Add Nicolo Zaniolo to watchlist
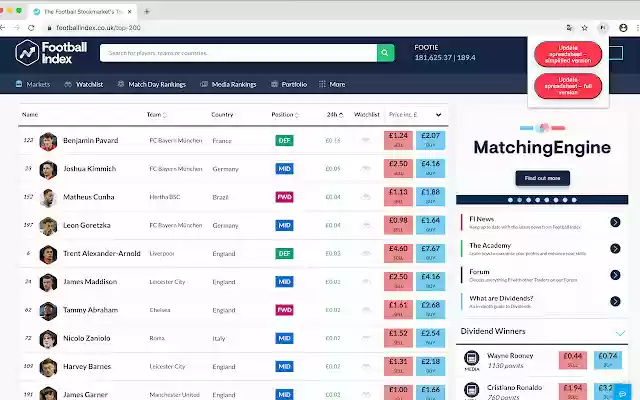The width and height of the screenshot is (640, 400). click(x=366, y=338)
